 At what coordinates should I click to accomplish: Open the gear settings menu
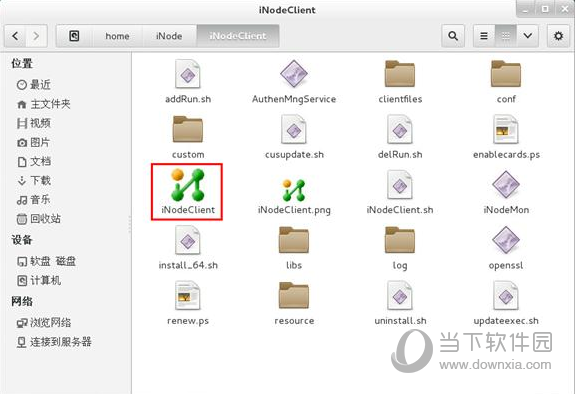click(x=558, y=36)
